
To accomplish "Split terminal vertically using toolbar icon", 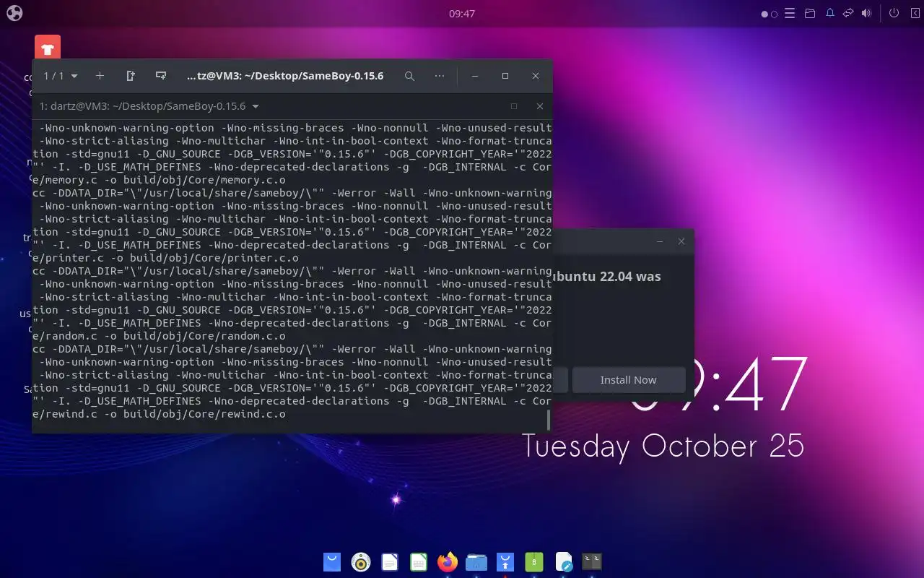I will (x=131, y=76).
